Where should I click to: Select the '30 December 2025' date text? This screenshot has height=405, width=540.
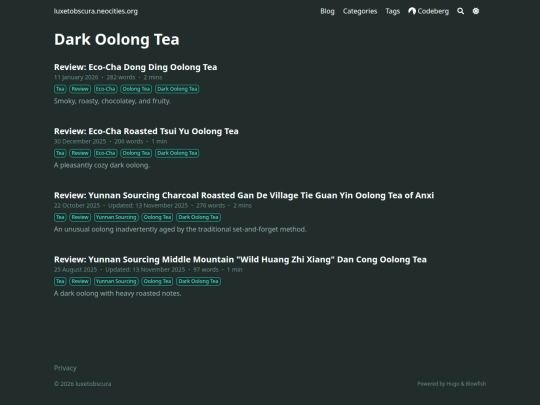pyautogui.click(x=80, y=141)
